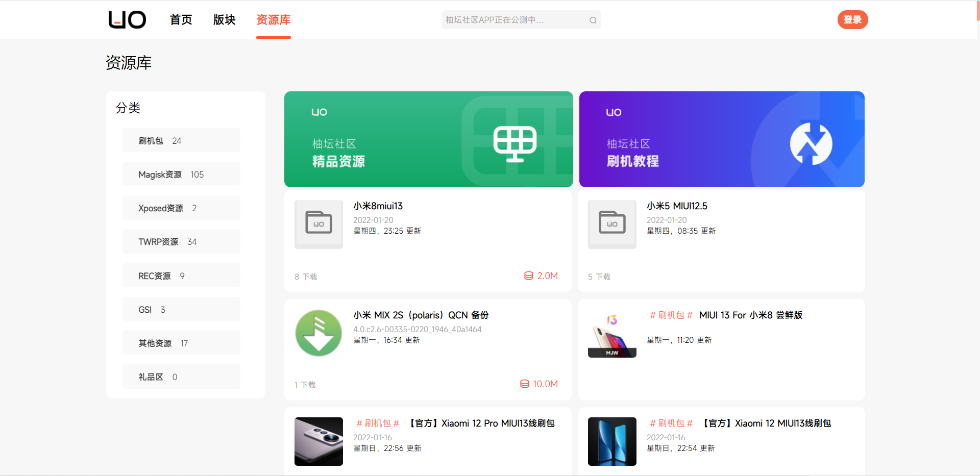This screenshot has height=476, width=980.
Task: Choose GSI category
Action: (181, 309)
